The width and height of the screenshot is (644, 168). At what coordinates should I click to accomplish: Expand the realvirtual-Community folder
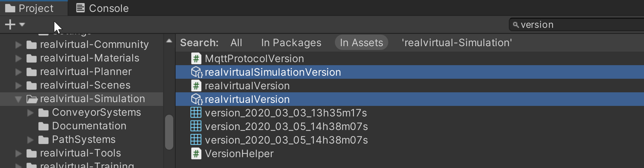[x=18, y=45]
